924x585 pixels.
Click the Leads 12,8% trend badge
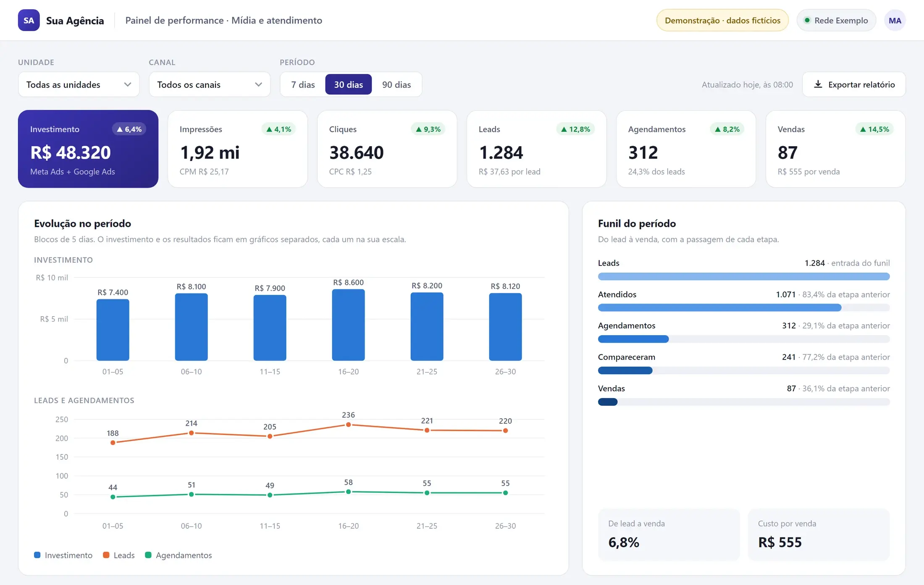pyautogui.click(x=575, y=129)
